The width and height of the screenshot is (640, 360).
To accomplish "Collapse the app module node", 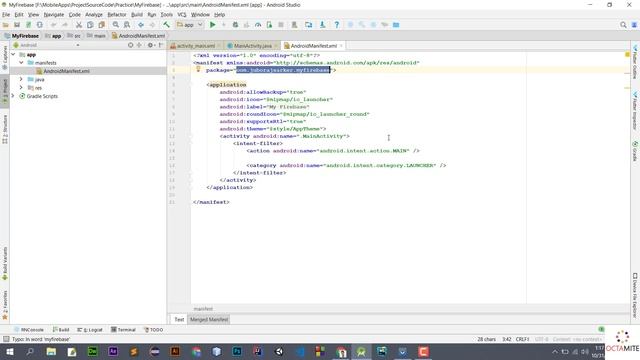I will click(x=13, y=54).
